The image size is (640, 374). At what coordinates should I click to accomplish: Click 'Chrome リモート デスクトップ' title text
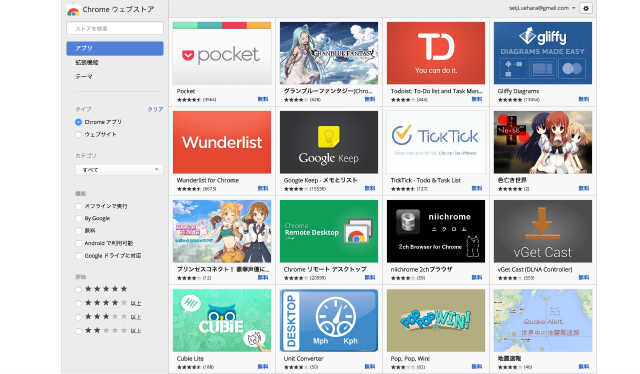click(x=325, y=269)
